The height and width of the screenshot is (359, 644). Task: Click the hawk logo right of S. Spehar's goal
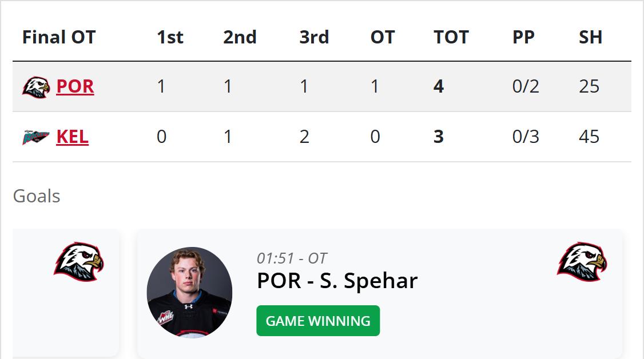pyautogui.click(x=582, y=262)
